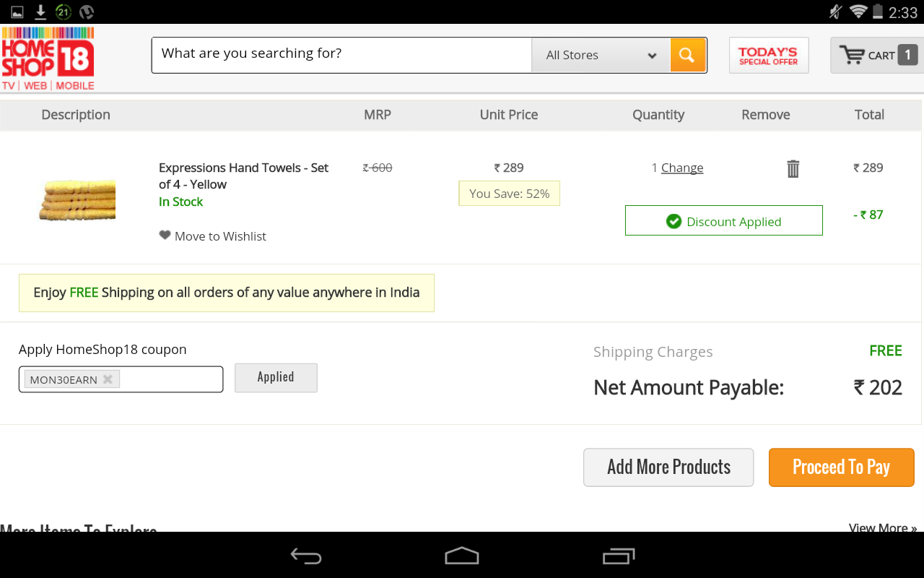Click the Description column header
This screenshot has height=578, width=924.
click(x=76, y=114)
